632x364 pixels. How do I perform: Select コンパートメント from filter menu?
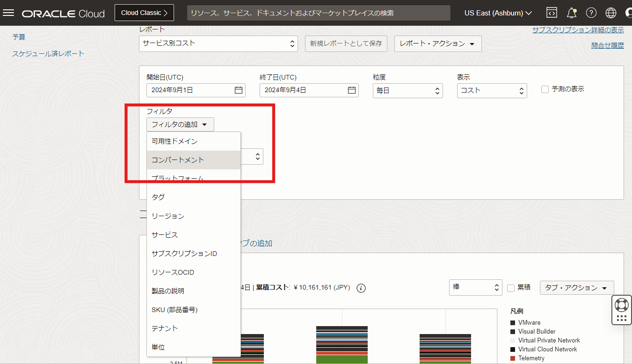click(x=178, y=160)
